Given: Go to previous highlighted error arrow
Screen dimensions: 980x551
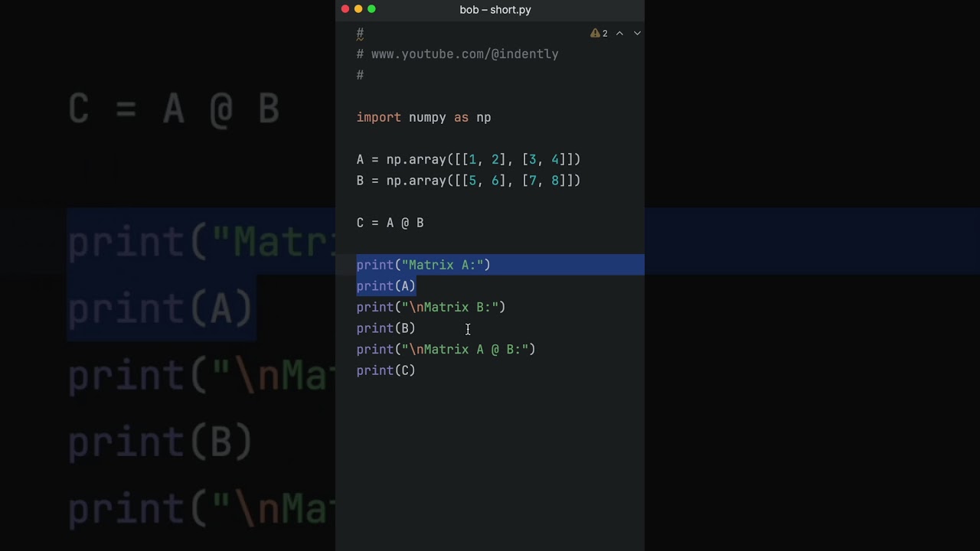Looking at the screenshot, I should pyautogui.click(x=619, y=34).
